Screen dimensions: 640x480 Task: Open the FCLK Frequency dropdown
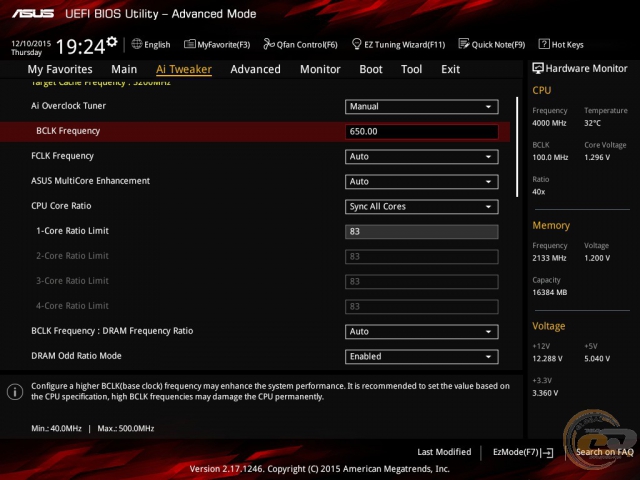421,157
